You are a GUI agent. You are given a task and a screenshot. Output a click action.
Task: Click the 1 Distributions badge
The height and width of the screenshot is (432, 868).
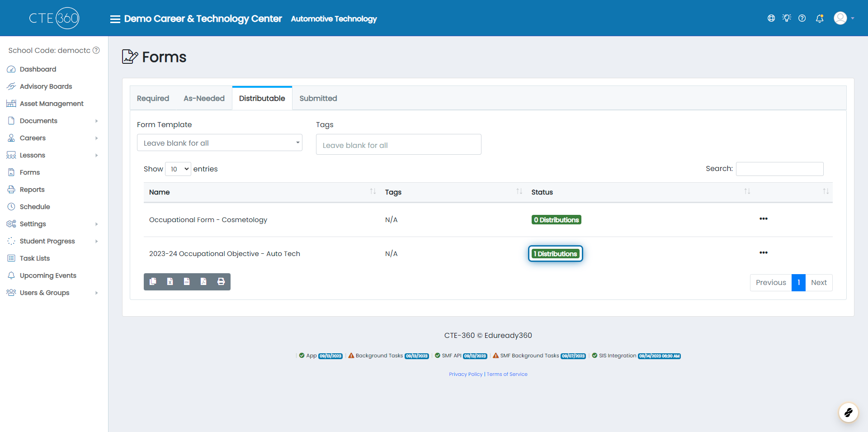click(556, 254)
